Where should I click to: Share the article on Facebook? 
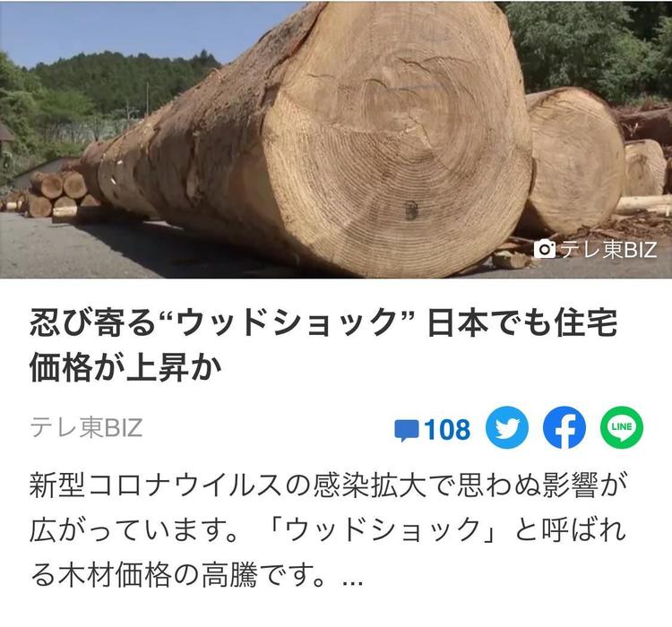(x=564, y=428)
